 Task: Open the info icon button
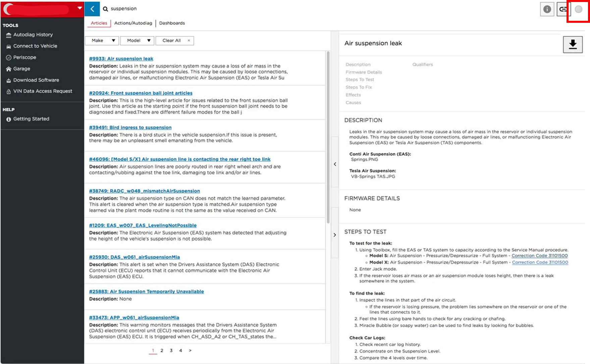(x=547, y=9)
